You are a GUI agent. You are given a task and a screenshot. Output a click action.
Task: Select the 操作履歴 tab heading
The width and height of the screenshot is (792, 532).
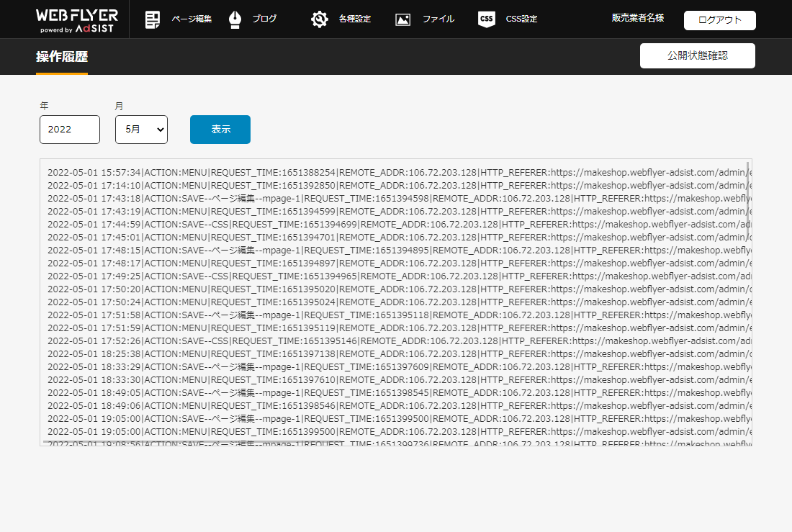(x=62, y=56)
